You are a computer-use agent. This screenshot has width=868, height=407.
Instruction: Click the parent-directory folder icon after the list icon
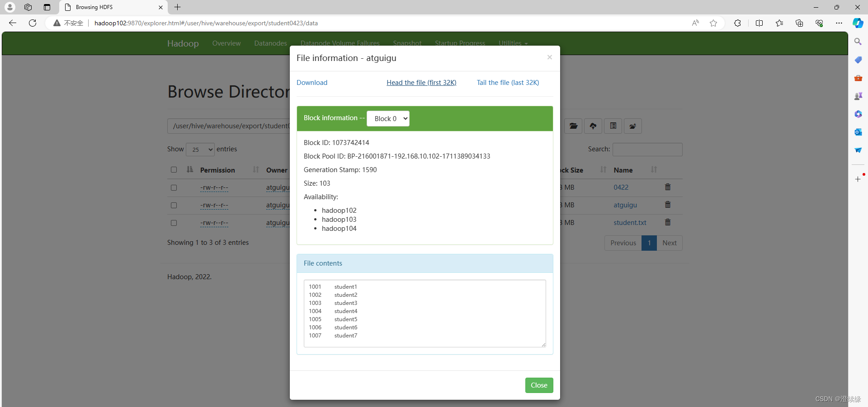633,126
